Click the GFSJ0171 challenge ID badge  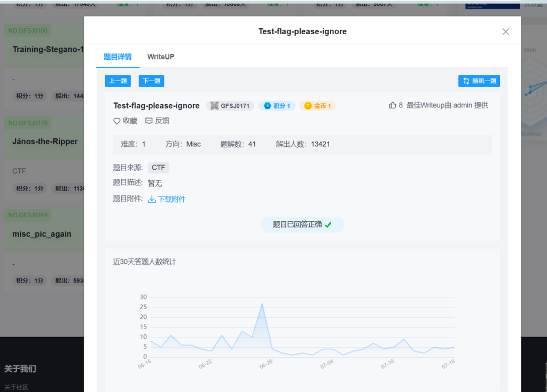(230, 106)
